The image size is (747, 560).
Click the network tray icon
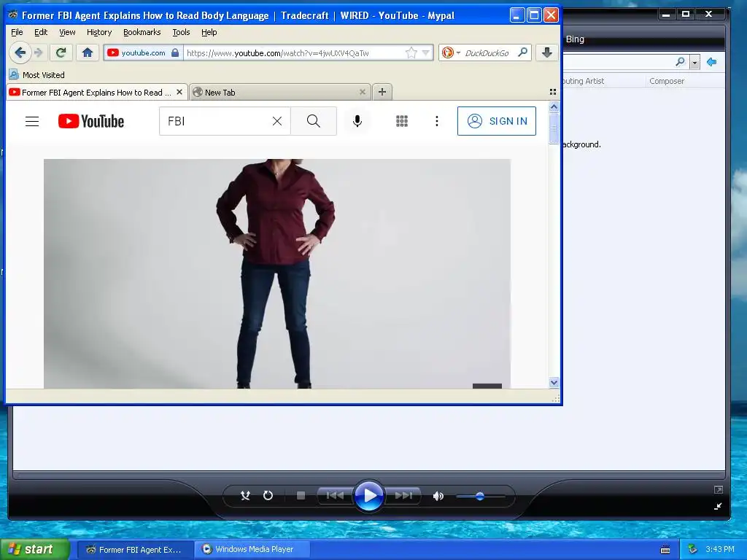tap(692, 549)
